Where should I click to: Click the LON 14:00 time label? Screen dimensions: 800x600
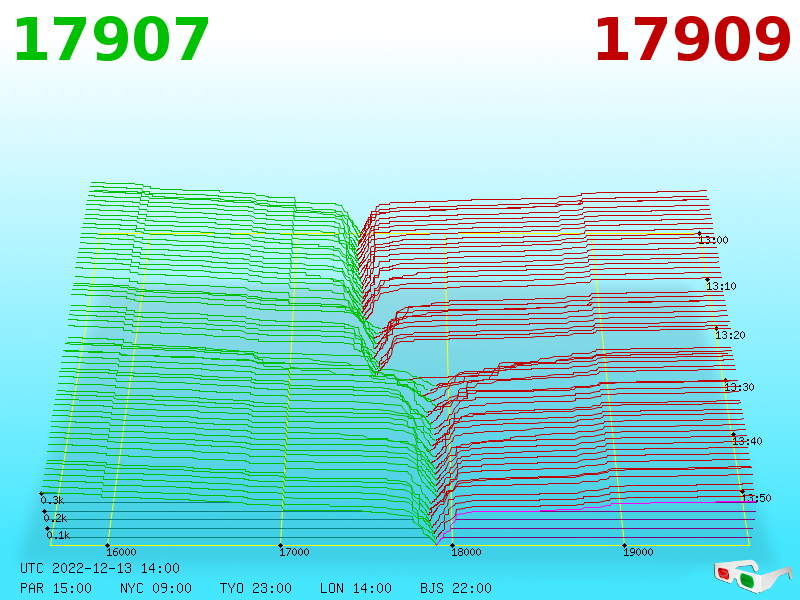(356, 588)
